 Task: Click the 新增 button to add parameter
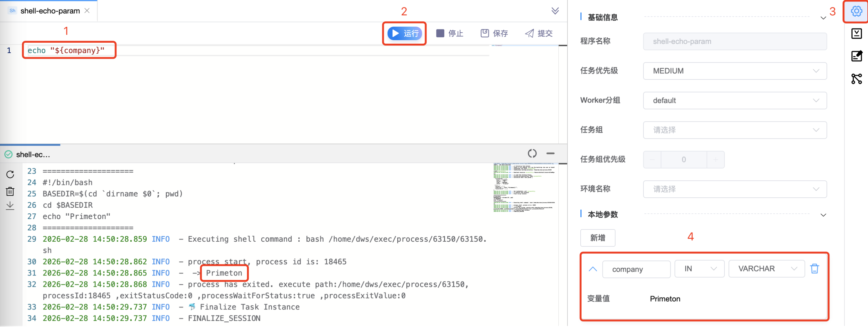pyautogui.click(x=598, y=238)
